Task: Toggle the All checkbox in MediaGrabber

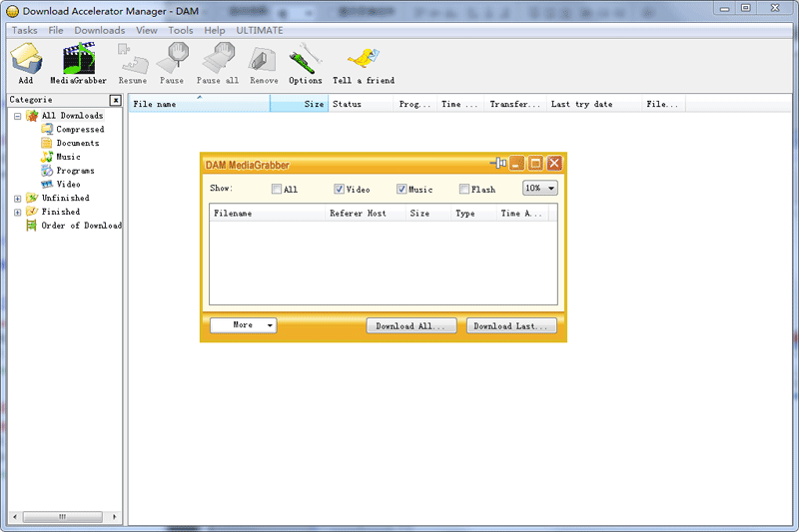Action: (277, 189)
